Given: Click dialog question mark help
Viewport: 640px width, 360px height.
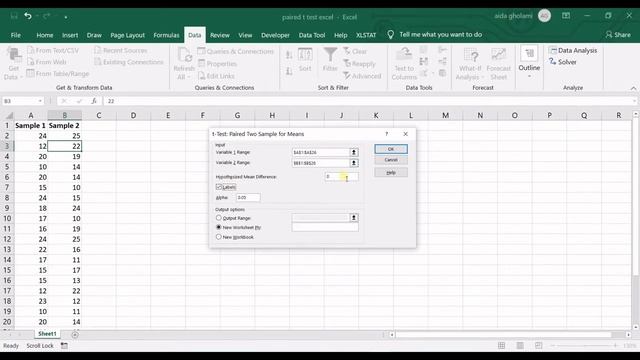Looking at the screenshot, I should click(387, 134).
